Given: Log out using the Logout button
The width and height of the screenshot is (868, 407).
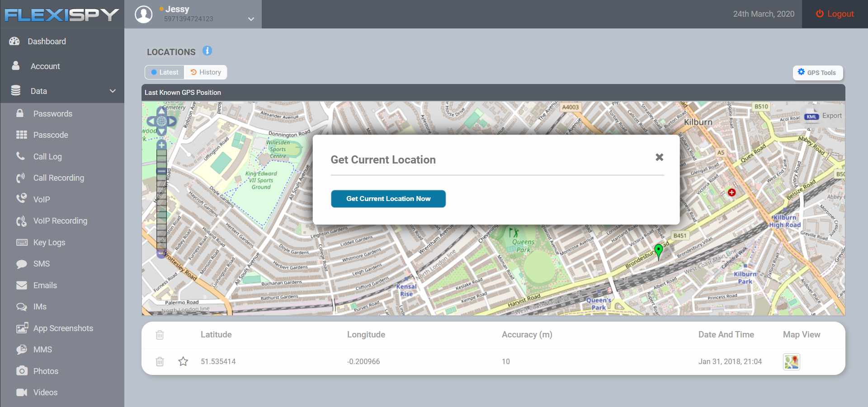Looking at the screenshot, I should (x=835, y=14).
